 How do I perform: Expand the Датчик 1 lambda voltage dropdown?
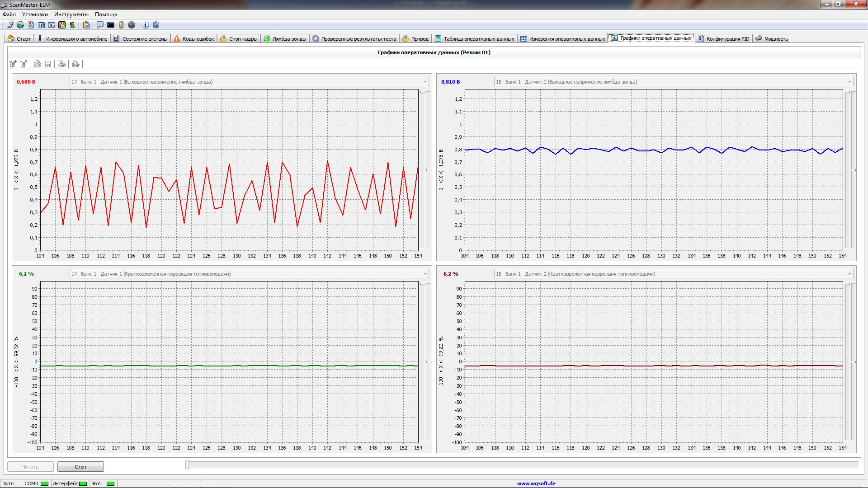[425, 82]
